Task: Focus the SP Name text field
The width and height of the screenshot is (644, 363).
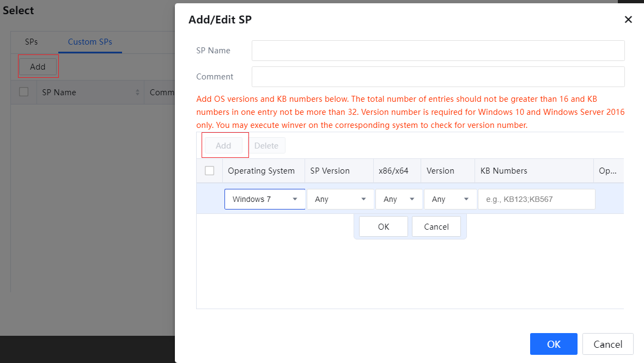Action: (438, 51)
